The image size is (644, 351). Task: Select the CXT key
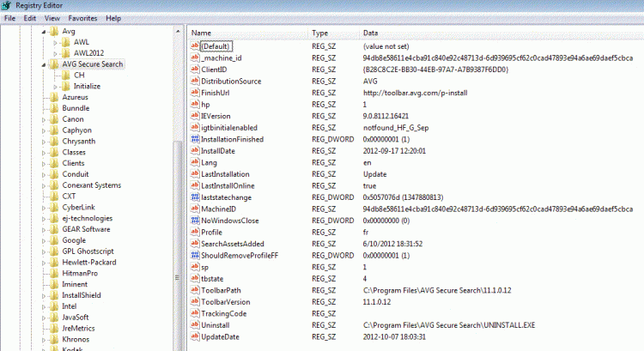pyautogui.click(x=69, y=196)
